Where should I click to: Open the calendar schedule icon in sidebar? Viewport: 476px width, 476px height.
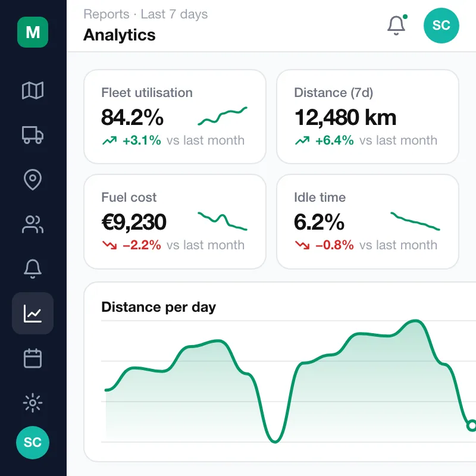click(33, 358)
